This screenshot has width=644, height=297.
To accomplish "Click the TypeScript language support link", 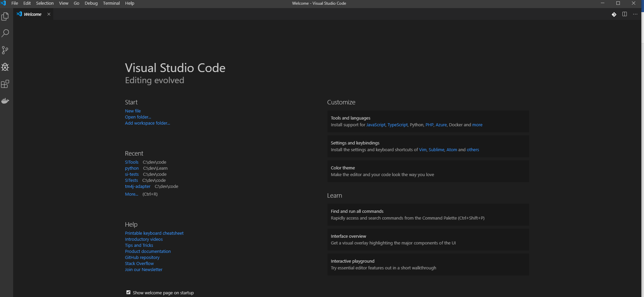I will tap(397, 125).
